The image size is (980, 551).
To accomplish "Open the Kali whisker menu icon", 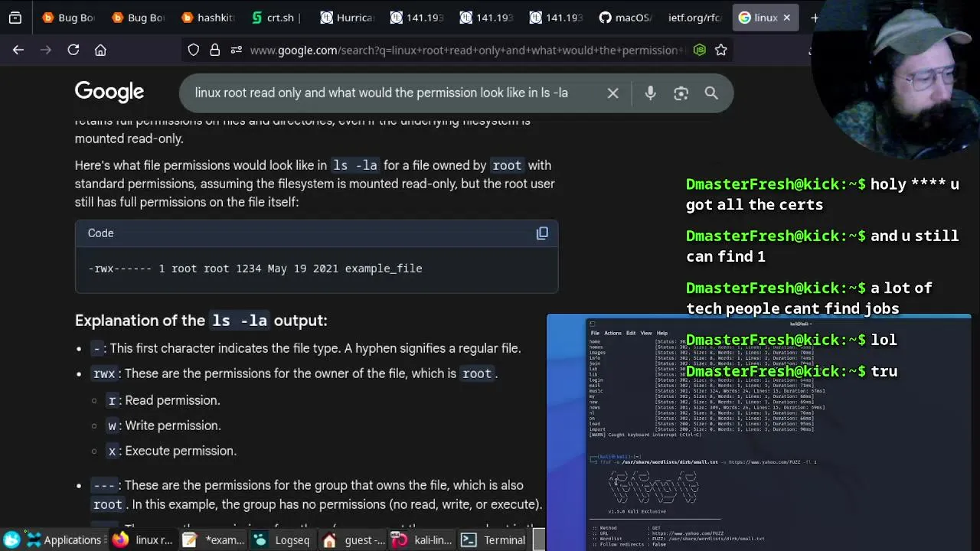I will click(12, 540).
